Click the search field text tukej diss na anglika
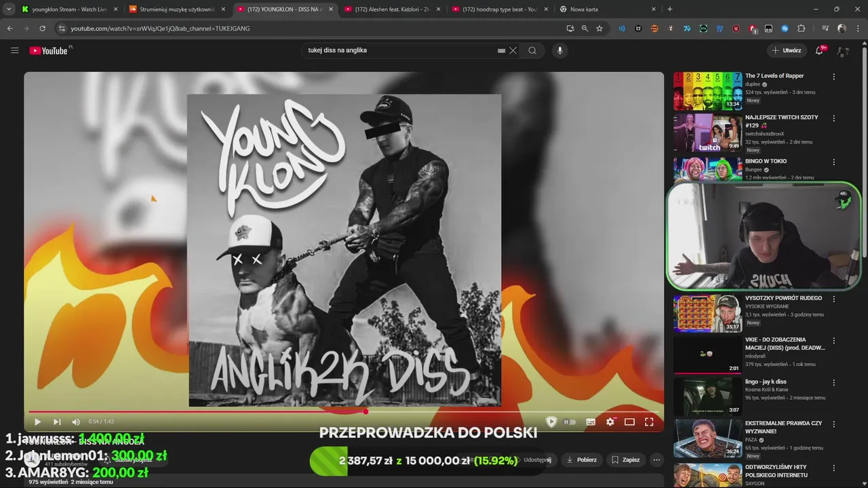The width and height of the screenshot is (868, 488). tap(337, 50)
